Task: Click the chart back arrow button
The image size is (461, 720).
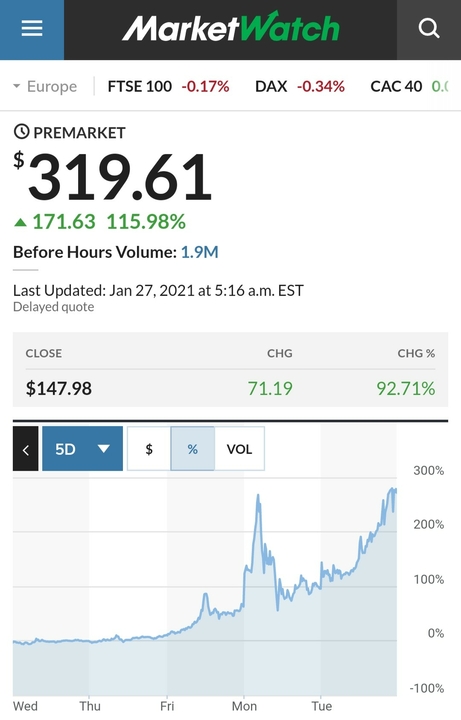Action: point(26,449)
